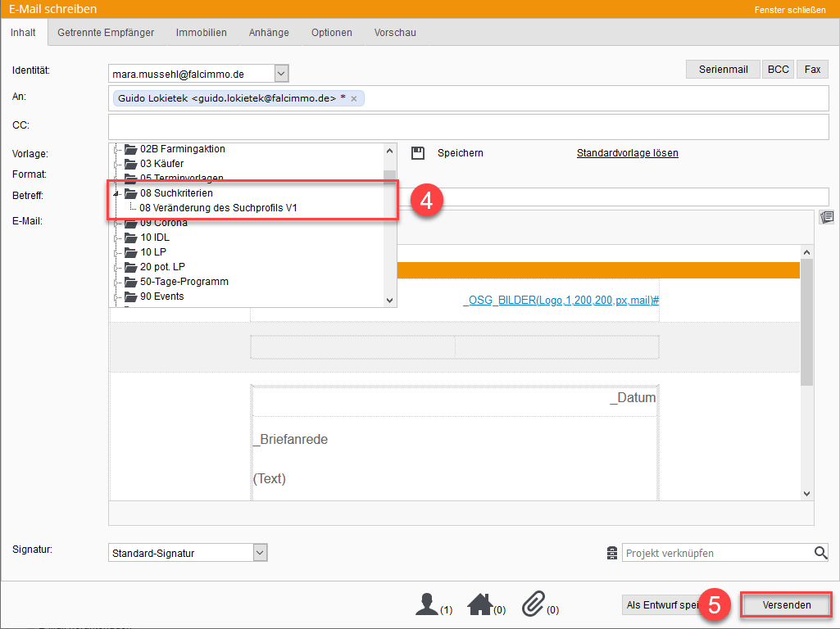Click the paperclip attachments icon
Viewport: 840px width, 629px height.
534,605
